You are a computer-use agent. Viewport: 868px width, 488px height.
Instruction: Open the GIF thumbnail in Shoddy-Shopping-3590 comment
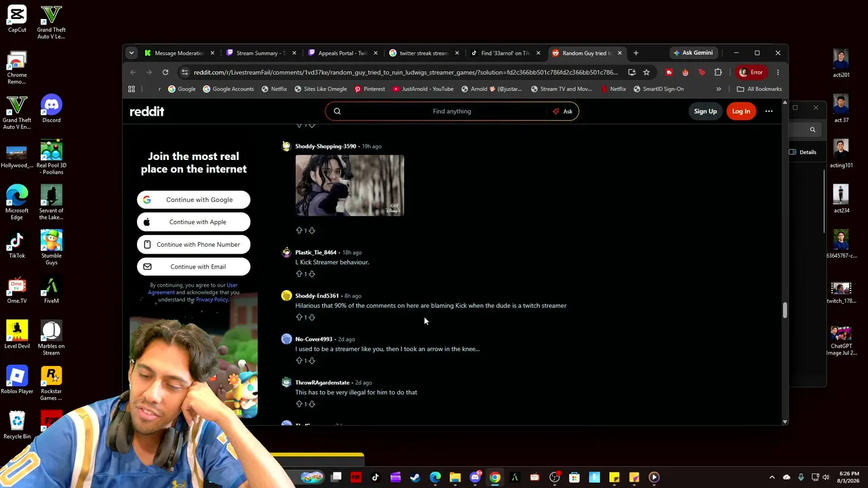pos(350,186)
